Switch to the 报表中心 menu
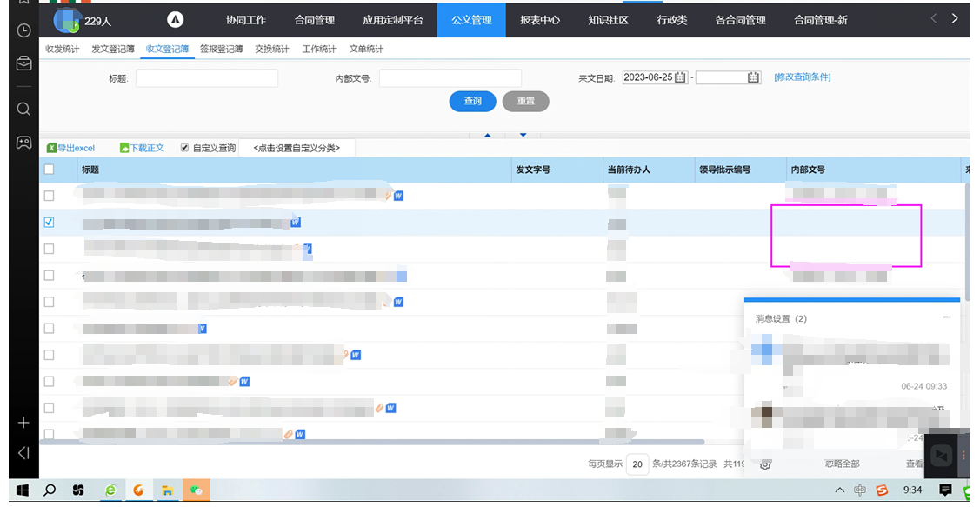This screenshot has width=980, height=507. (x=540, y=19)
